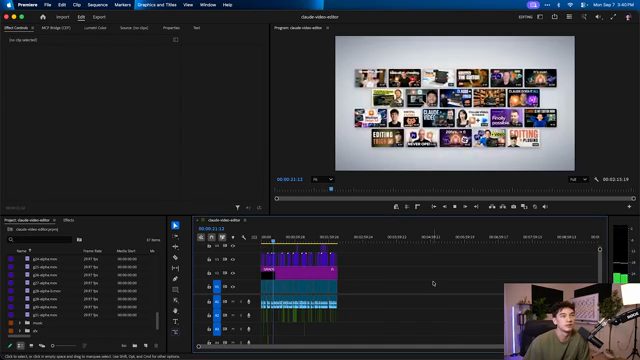Image resolution: width=640 pixels, height=360 pixels.
Task: Open the Effect Controls filter funnel icon
Action: 238,208
